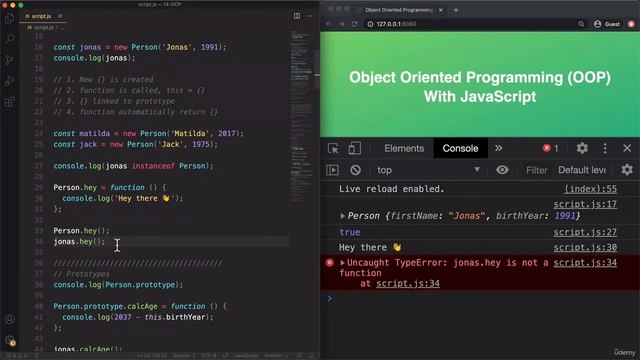Open Console settings gear
The width and height of the screenshot is (640, 360).
click(x=627, y=170)
